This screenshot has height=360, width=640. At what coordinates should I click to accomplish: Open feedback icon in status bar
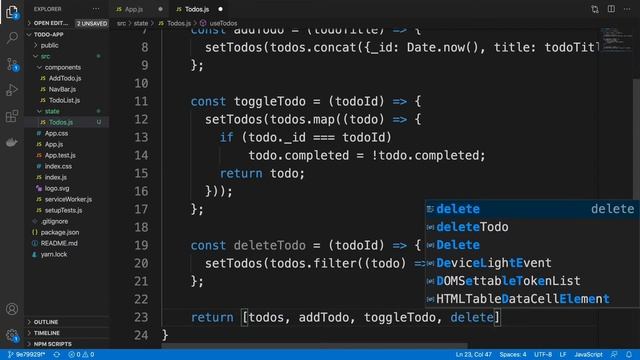point(614,354)
